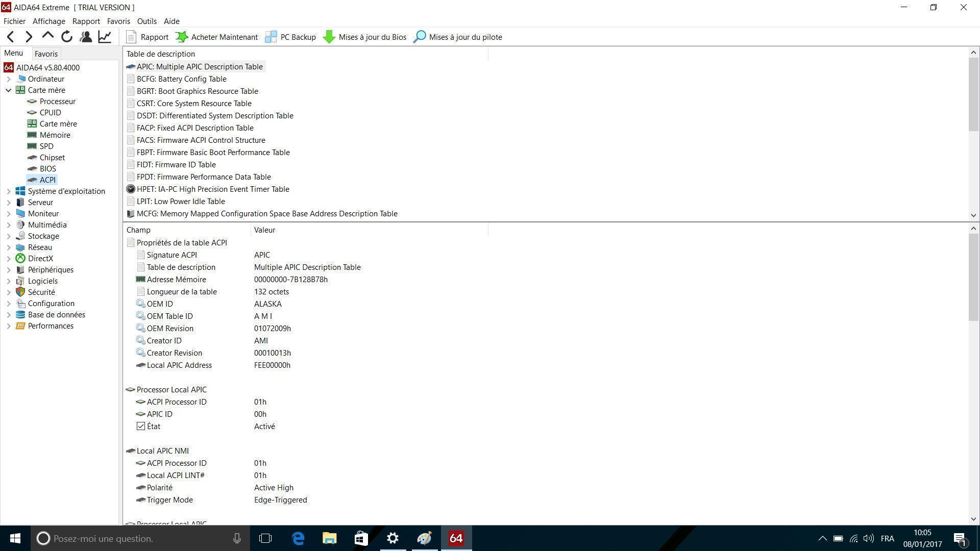Expand the Ordinateur tree node

(x=9, y=79)
